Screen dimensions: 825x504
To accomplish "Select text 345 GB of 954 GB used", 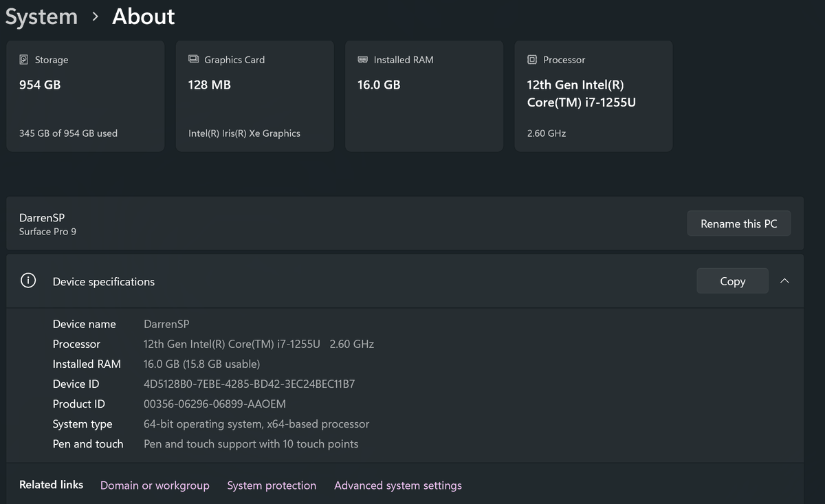I will pyautogui.click(x=68, y=133).
